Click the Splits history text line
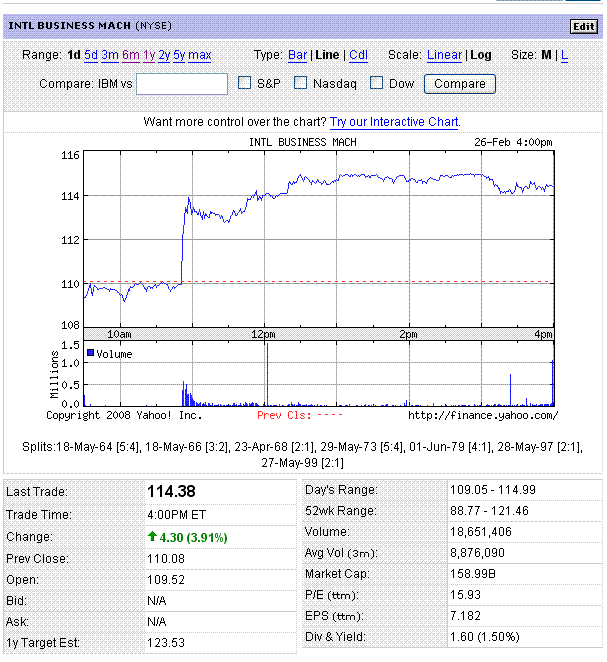607x662 pixels. tap(302, 455)
